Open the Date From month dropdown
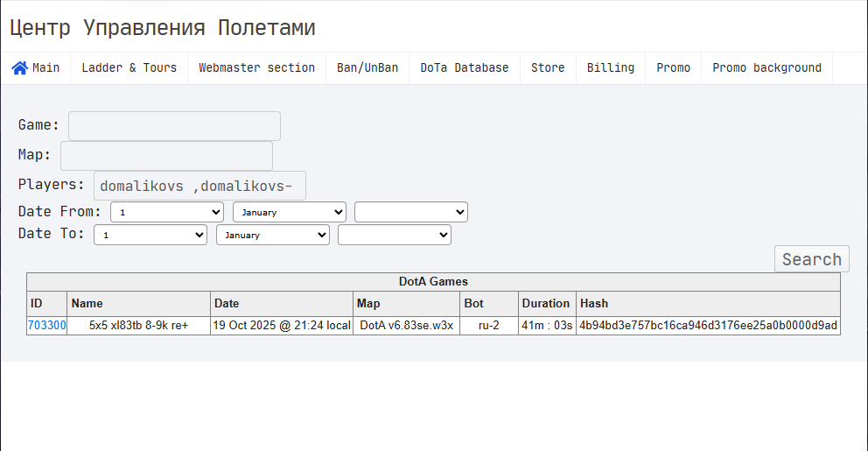The width and height of the screenshot is (868, 451). pyautogui.click(x=290, y=212)
